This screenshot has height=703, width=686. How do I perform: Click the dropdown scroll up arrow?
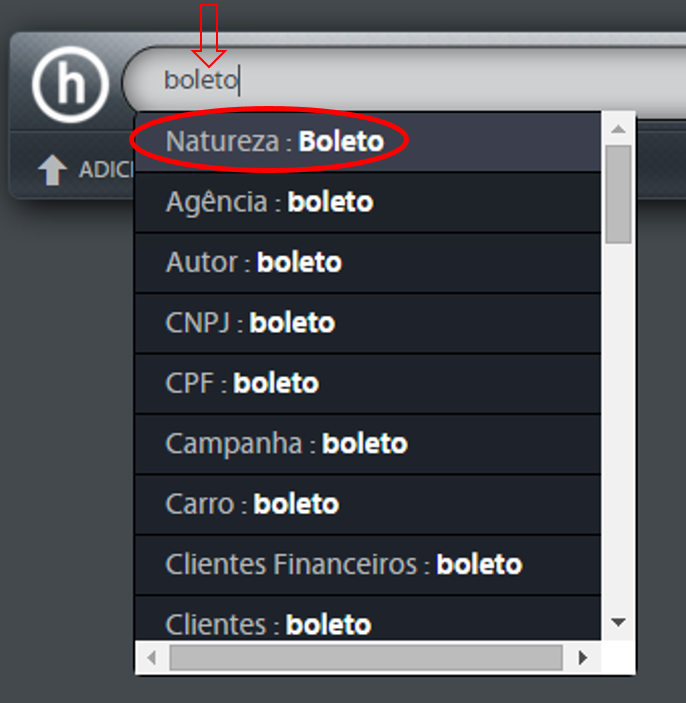[618, 129]
